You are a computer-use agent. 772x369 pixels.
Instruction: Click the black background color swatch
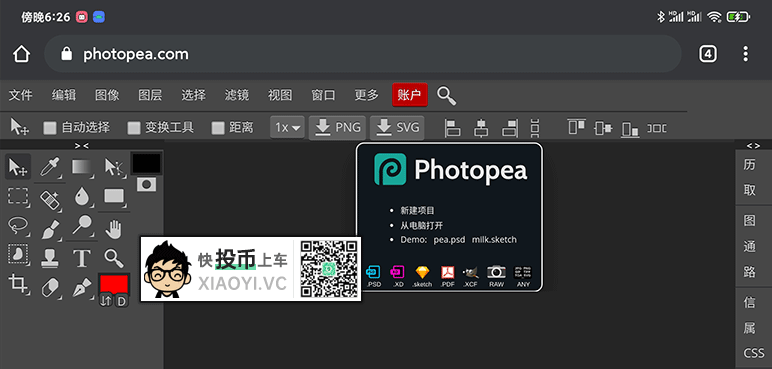tap(146, 164)
